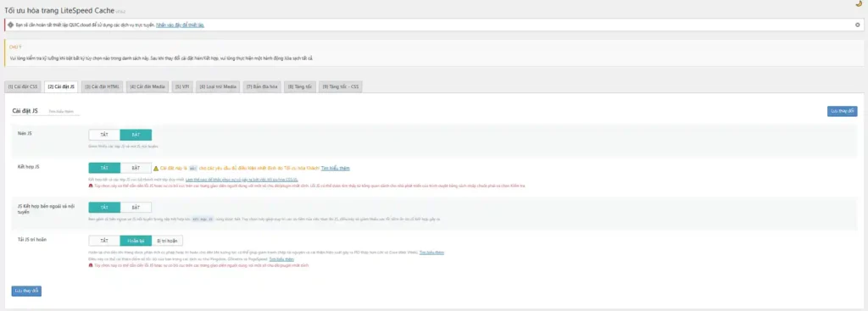Choose Hoãn lại for Tải JS trì hoãn
This screenshot has width=868, height=311.
click(136, 241)
